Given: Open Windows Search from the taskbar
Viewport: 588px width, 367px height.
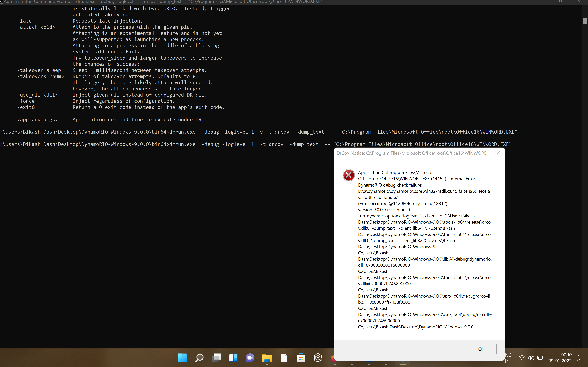Looking at the screenshot, I should coord(199,358).
